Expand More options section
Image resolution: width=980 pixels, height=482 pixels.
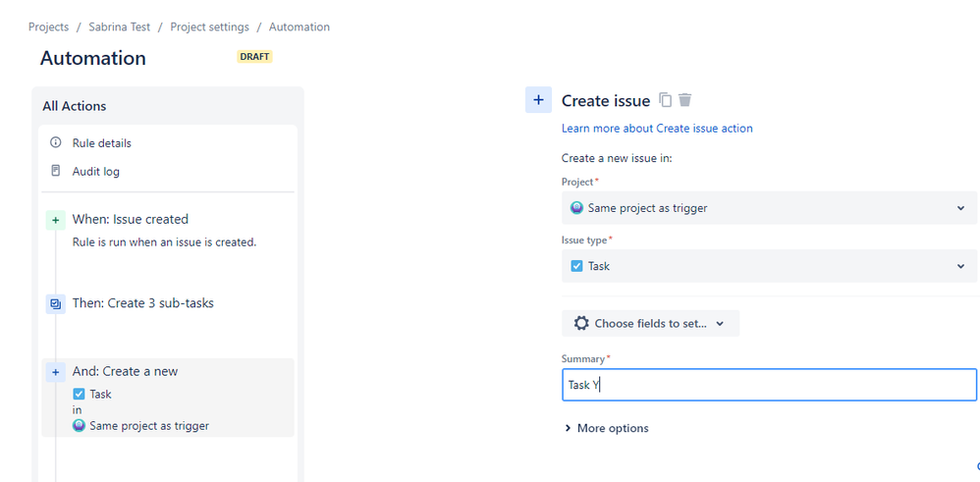(x=606, y=428)
